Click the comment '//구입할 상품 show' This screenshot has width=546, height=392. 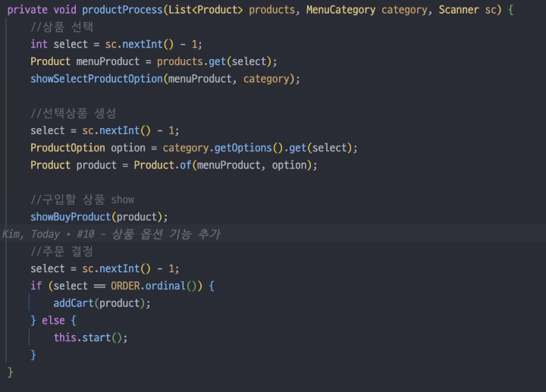pyautogui.click(x=82, y=199)
